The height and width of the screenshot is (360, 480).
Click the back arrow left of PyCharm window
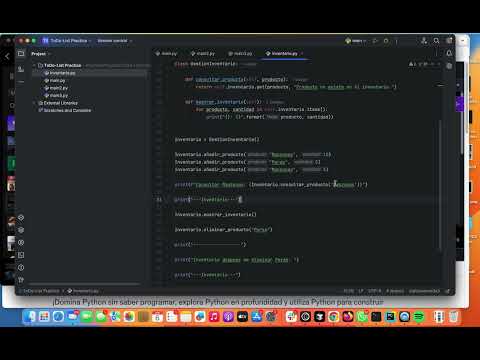(7, 56)
